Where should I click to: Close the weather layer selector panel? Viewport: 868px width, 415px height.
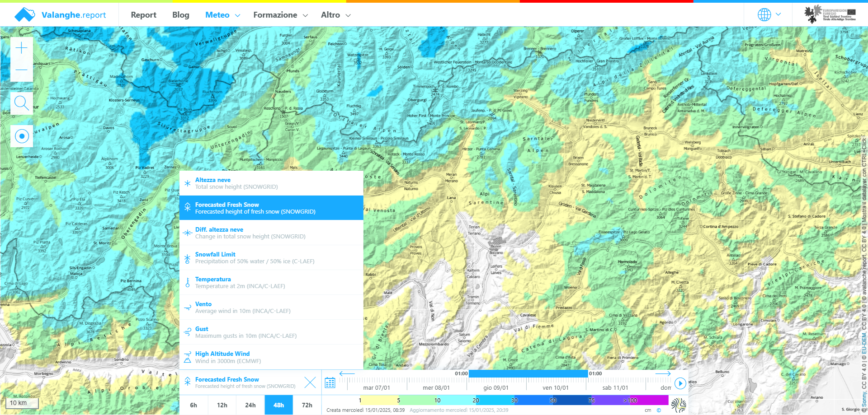(310, 382)
